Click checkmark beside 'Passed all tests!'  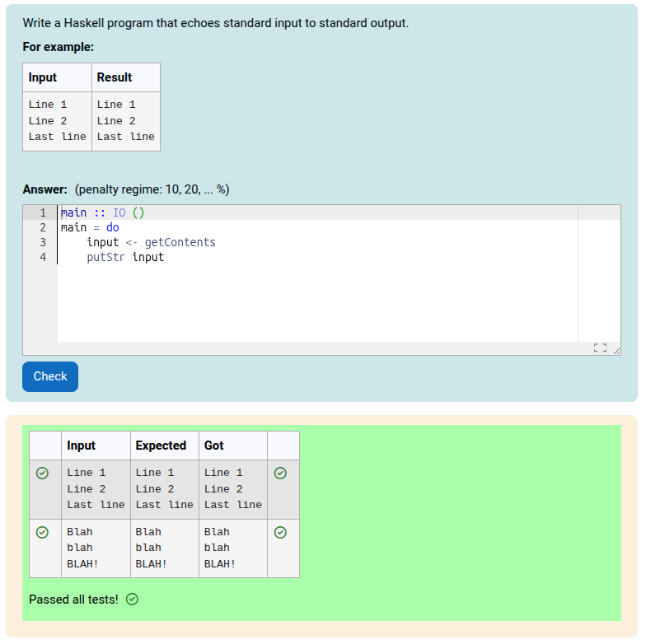[132, 600]
